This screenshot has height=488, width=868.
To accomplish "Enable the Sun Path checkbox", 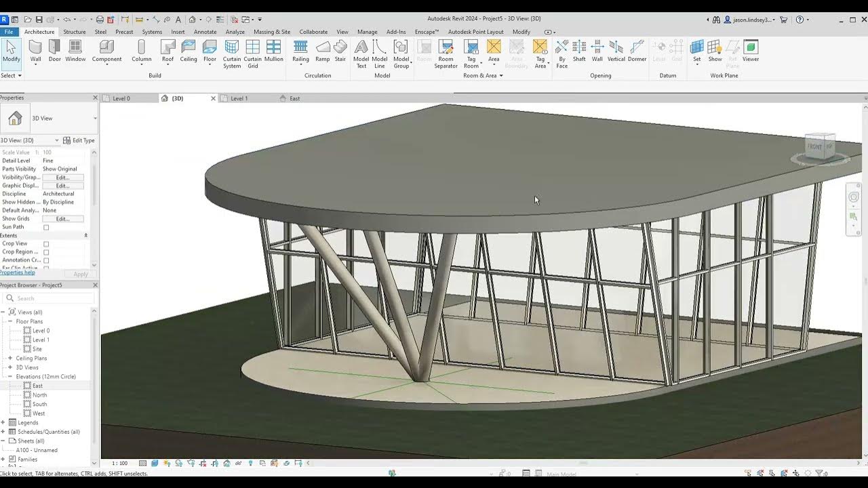I will (x=46, y=227).
